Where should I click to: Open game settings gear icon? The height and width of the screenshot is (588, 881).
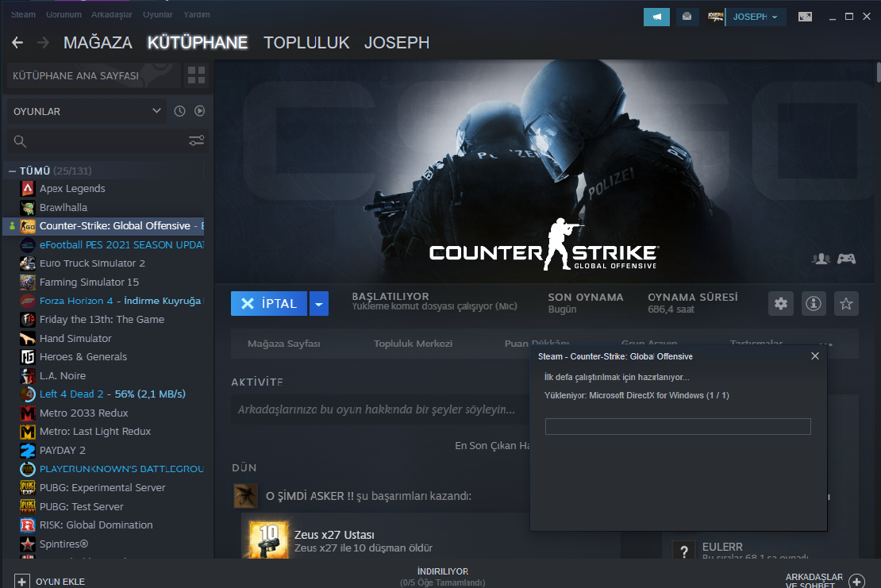[x=781, y=304]
